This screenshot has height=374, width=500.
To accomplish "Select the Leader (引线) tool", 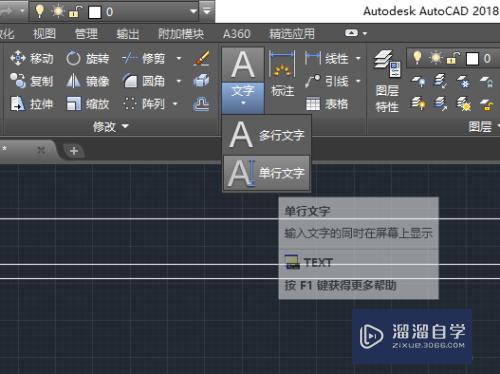I will click(x=326, y=81).
